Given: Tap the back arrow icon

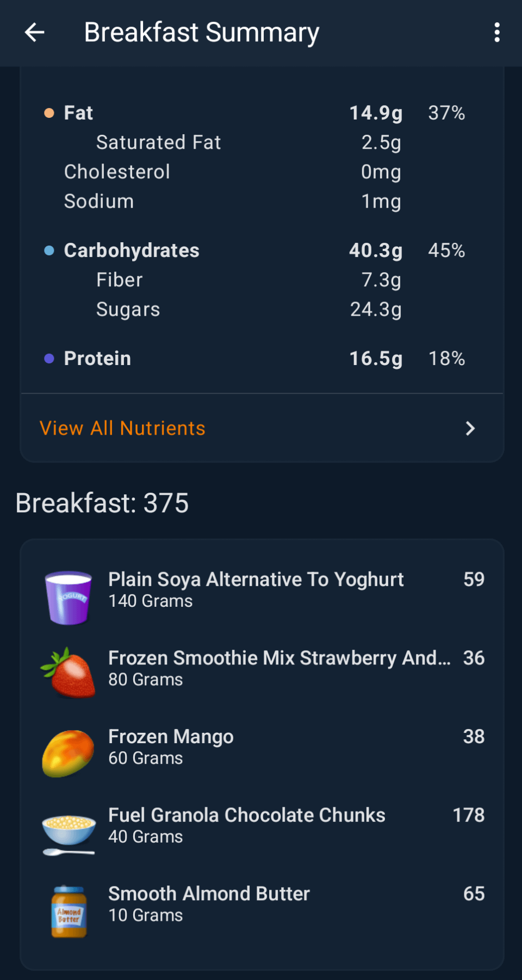Looking at the screenshot, I should point(35,33).
